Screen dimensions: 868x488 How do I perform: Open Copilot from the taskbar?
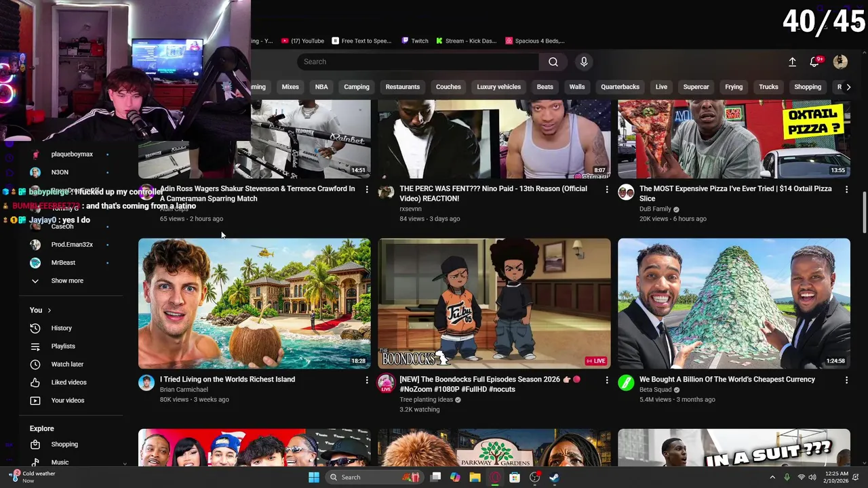(455, 477)
